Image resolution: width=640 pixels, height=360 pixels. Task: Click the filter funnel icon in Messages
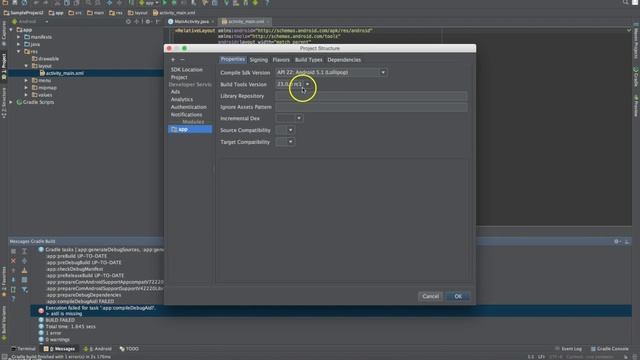(x=24, y=289)
